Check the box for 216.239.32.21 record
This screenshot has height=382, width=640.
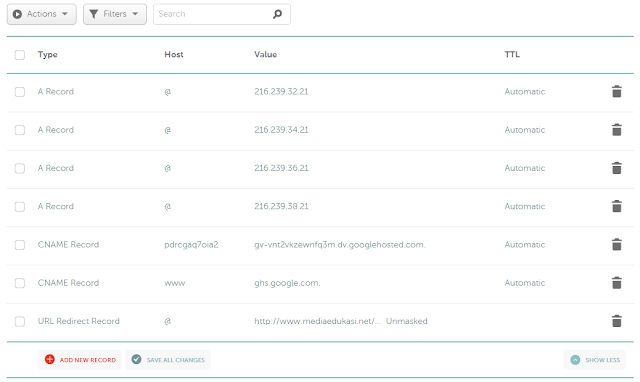(20, 92)
